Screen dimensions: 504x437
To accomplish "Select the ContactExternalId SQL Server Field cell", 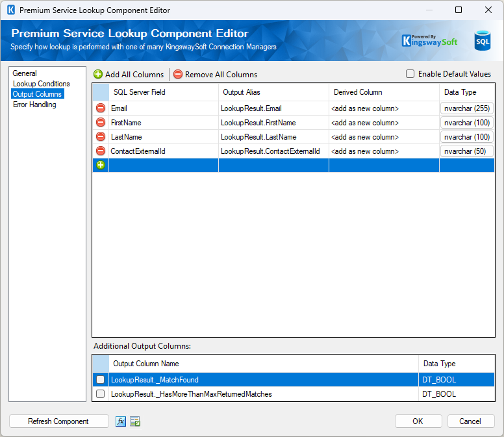I will click(164, 151).
